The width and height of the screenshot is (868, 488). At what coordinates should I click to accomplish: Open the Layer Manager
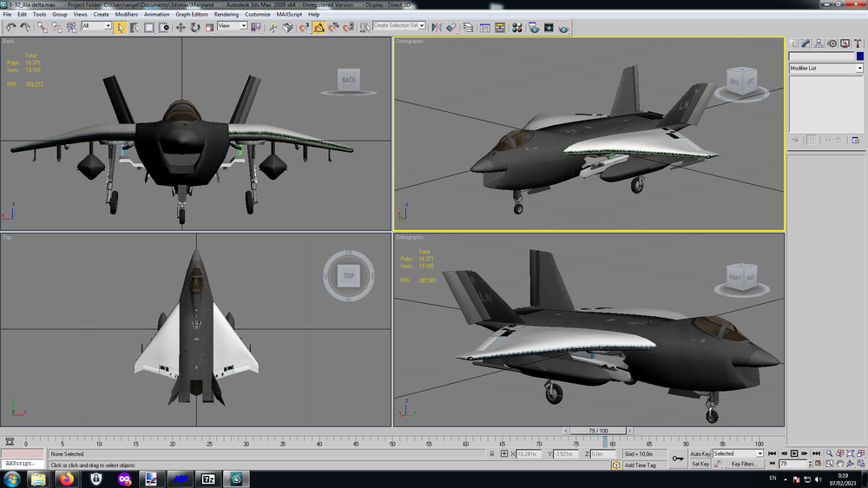tap(469, 27)
